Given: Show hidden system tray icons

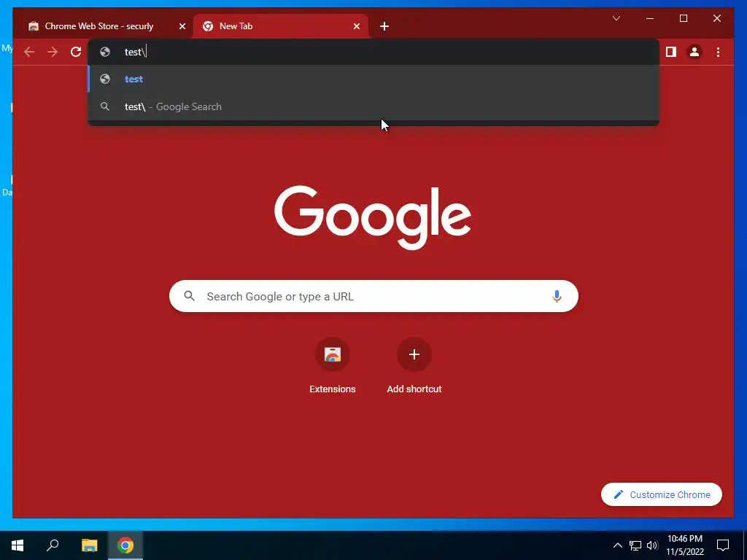Looking at the screenshot, I should point(617,545).
